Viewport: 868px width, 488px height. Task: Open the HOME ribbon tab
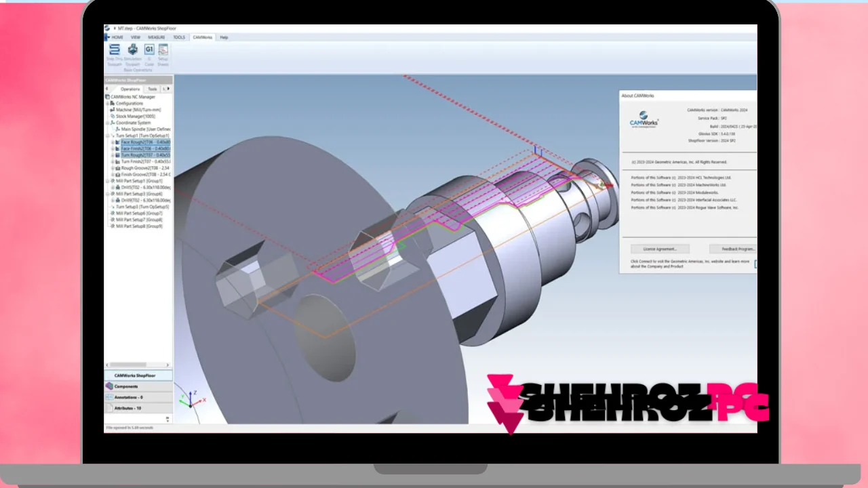(117, 37)
